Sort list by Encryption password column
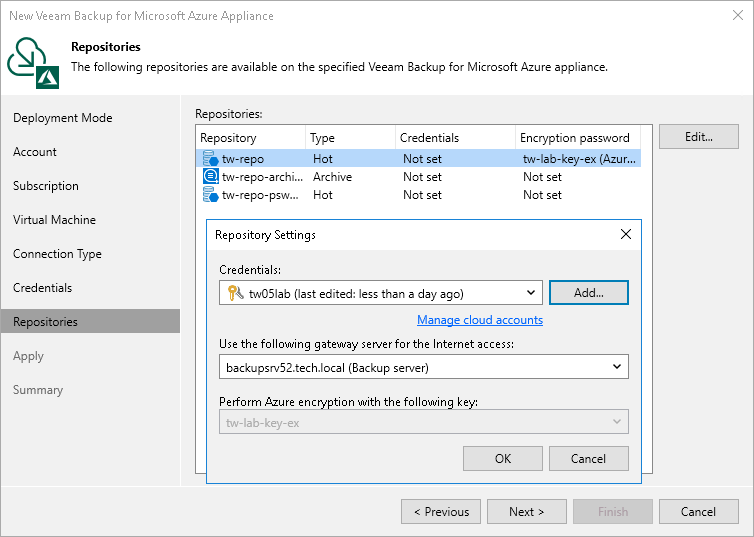The width and height of the screenshot is (754, 537). click(575, 138)
